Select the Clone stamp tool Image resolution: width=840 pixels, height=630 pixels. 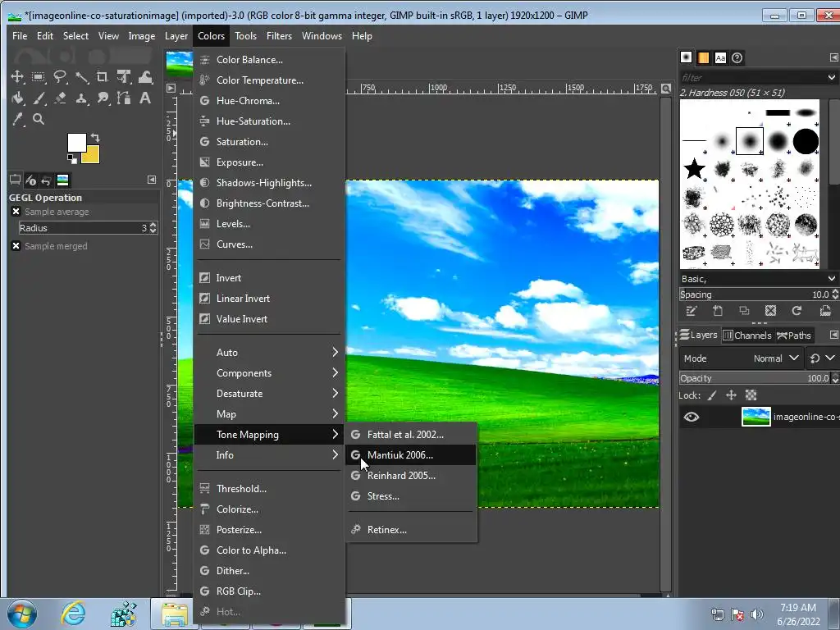(81, 98)
